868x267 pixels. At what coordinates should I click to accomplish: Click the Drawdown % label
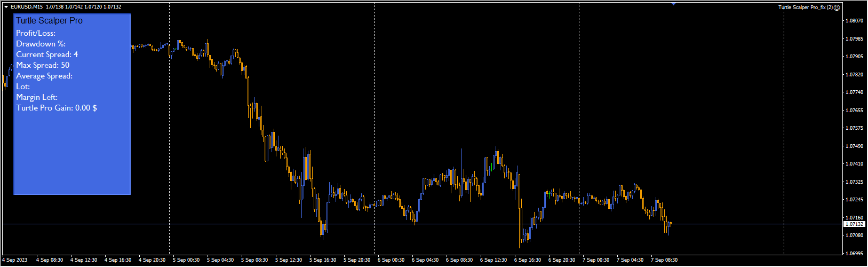41,44
